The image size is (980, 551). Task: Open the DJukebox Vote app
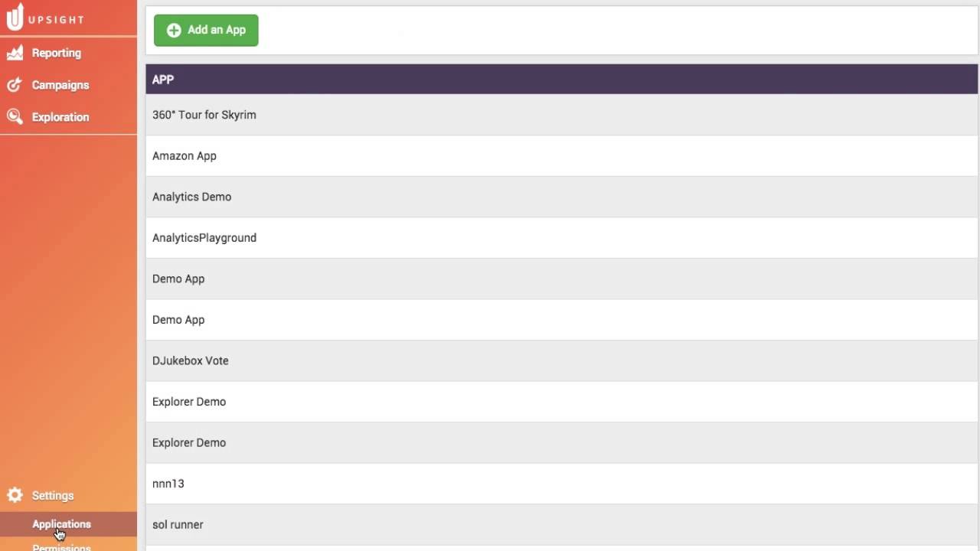(190, 360)
